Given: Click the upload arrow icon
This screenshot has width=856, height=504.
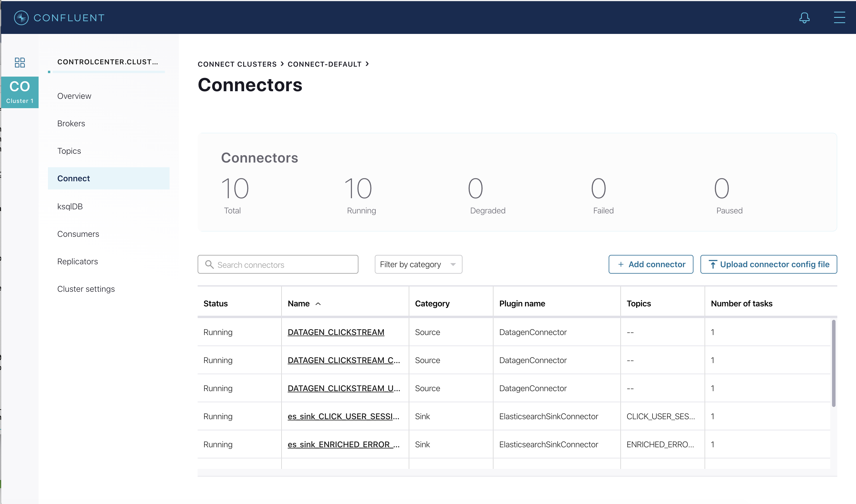Looking at the screenshot, I should pyautogui.click(x=713, y=265).
